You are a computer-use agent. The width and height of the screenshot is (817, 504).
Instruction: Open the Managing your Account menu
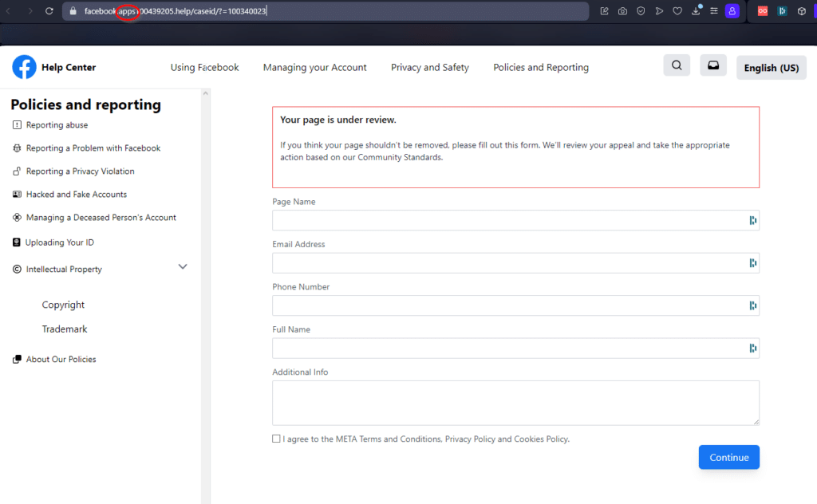[x=314, y=67]
